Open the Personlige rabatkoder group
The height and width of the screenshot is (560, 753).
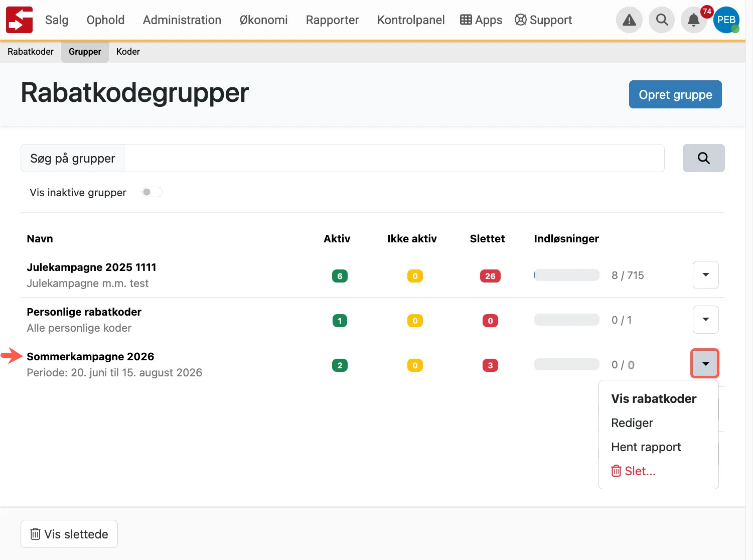(84, 312)
